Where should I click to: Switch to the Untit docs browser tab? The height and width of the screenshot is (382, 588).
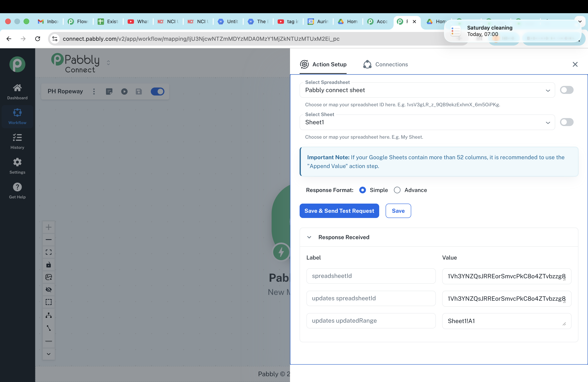coord(228,21)
